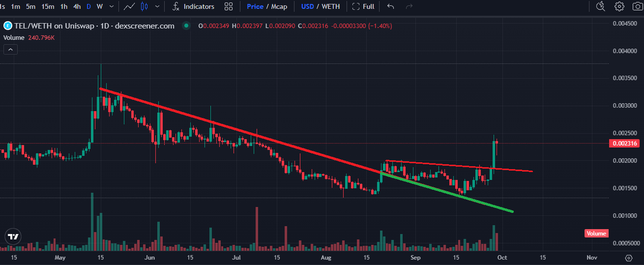
Task: Click the 0.004500 price axis label
Action: [626, 24]
